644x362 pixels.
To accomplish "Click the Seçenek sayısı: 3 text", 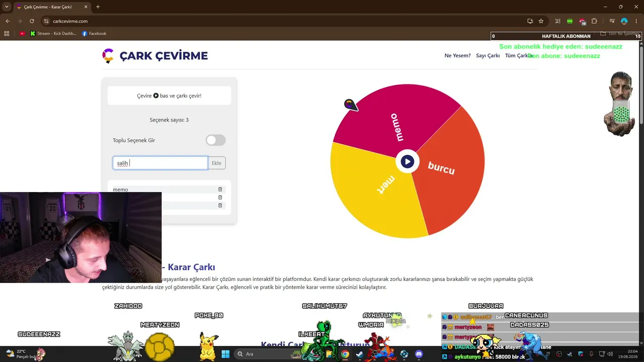I will (x=169, y=120).
